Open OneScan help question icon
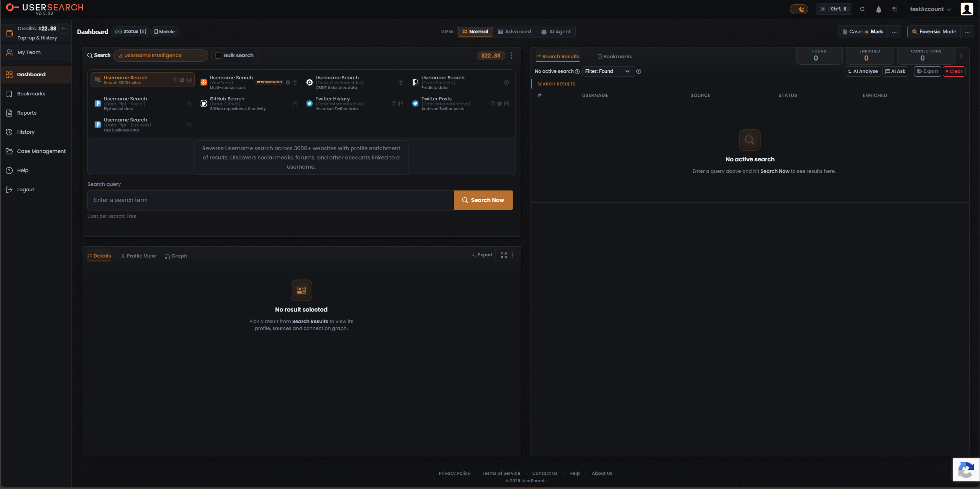This screenshot has height=489, width=980. click(295, 82)
